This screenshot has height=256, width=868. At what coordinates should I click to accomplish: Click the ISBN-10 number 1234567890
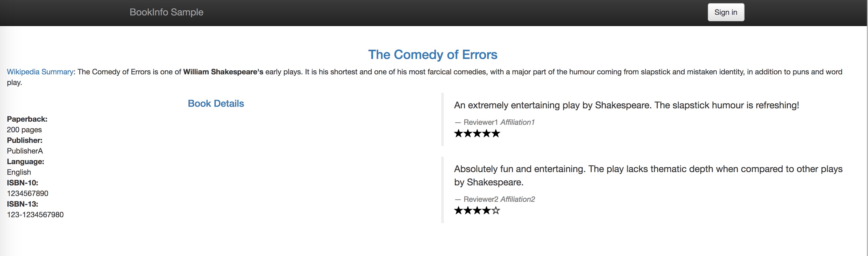pos(28,193)
